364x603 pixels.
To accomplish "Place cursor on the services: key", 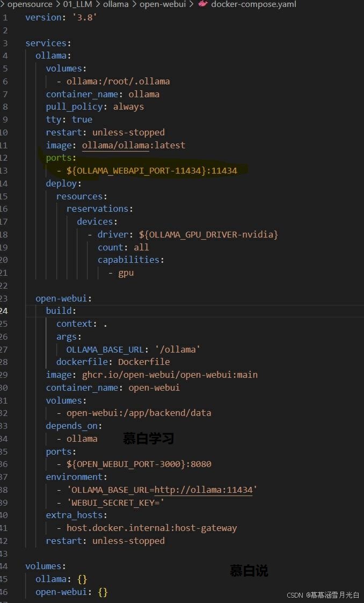I will 48,43.
